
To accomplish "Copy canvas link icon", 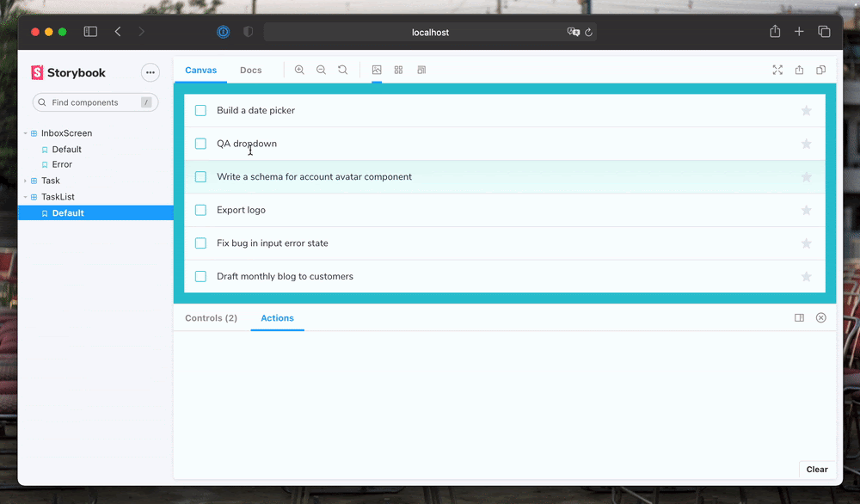I will coord(820,70).
